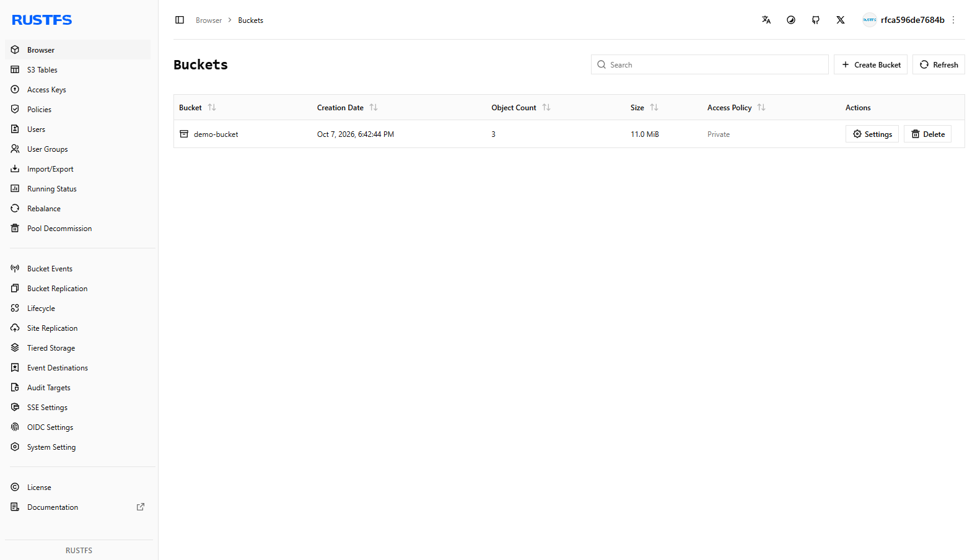980x560 pixels.
Task: Sort buckets by Access Policy
Action: coord(761,107)
